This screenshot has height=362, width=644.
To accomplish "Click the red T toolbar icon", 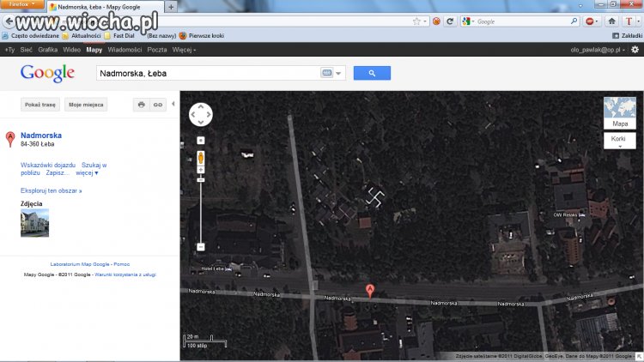I will (x=630, y=21).
